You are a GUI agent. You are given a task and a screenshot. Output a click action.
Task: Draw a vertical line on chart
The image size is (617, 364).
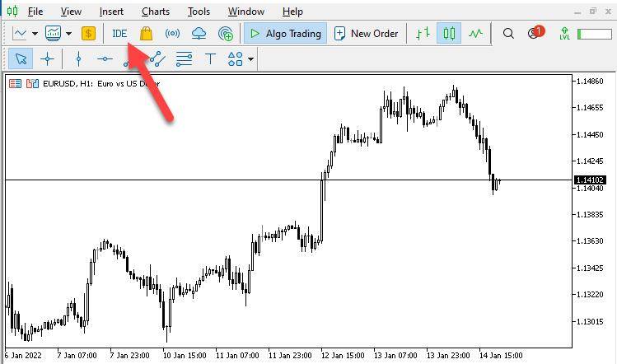(79, 59)
